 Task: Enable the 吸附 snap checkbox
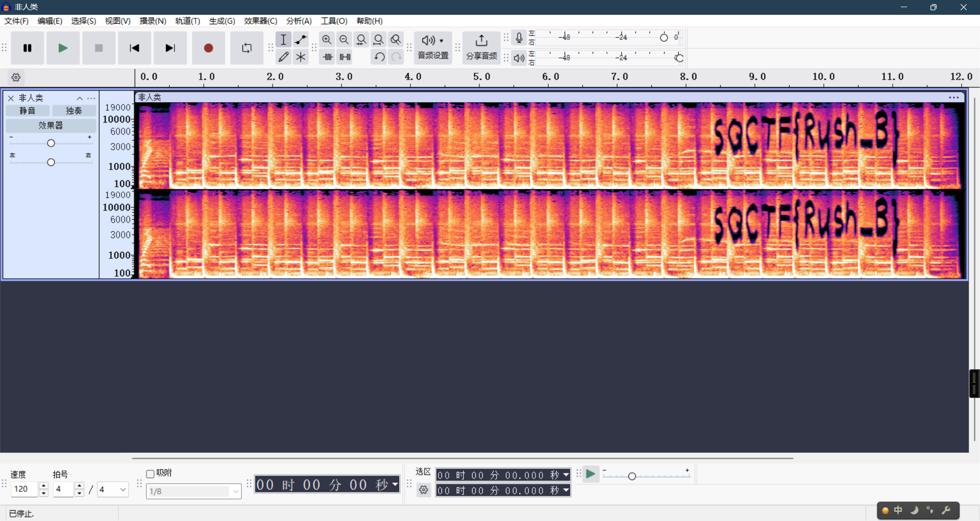coord(150,474)
